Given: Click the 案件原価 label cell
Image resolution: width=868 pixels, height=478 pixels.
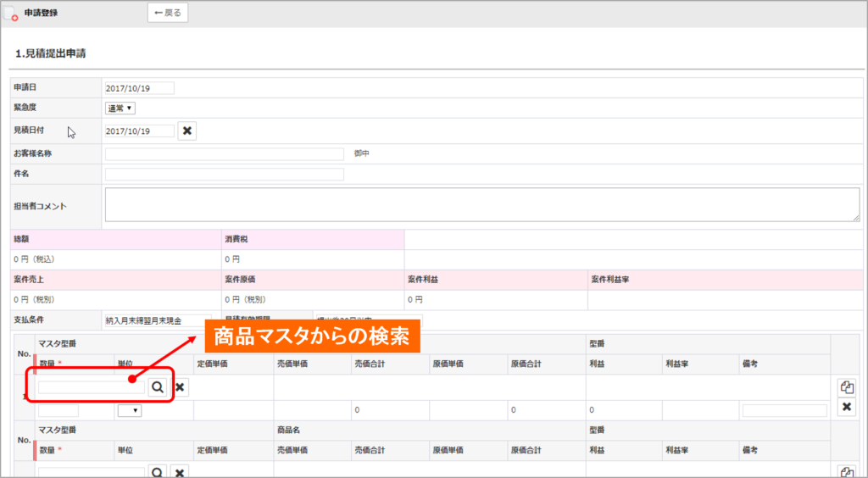Looking at the screenshot, I should pos(313,280).
